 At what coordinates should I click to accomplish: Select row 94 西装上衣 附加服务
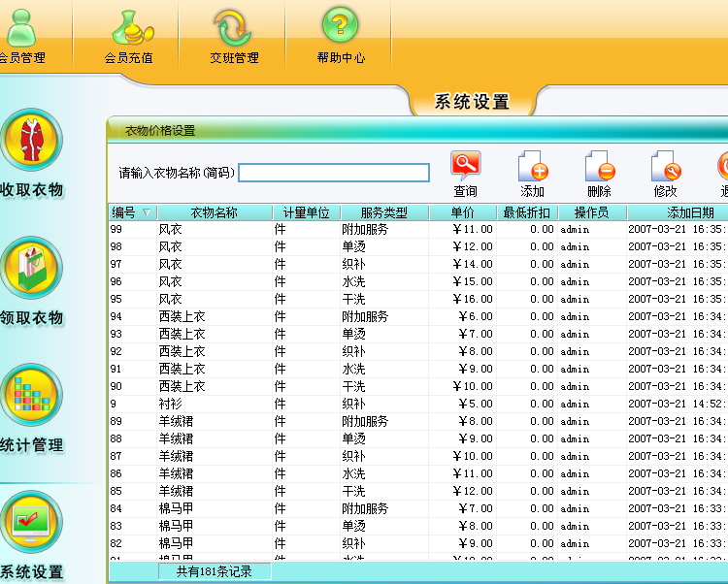(417, 316)
